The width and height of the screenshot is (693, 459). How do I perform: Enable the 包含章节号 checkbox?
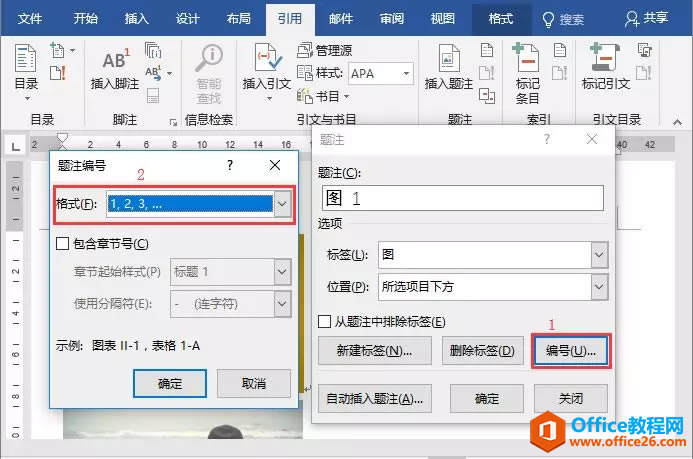click(62, 243)
